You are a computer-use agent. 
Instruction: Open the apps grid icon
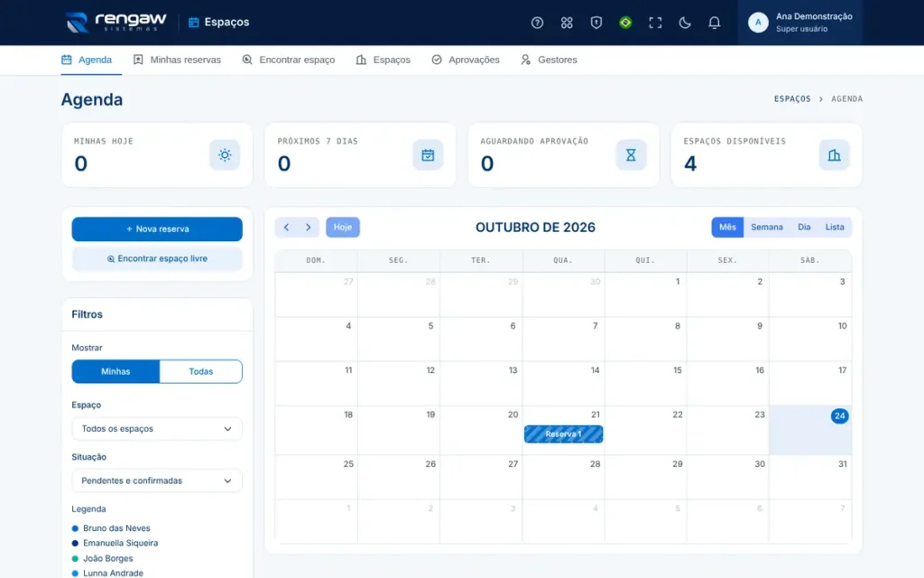567,23
